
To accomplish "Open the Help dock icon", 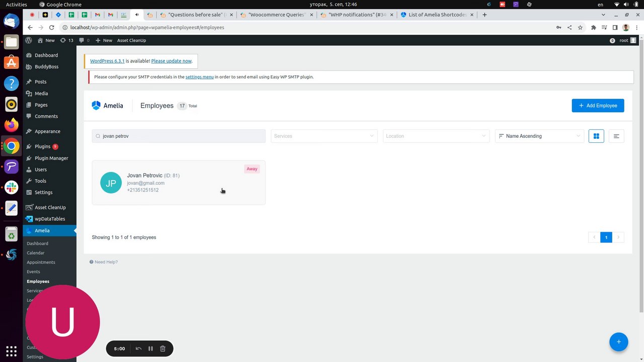I will tap(11, 83).
